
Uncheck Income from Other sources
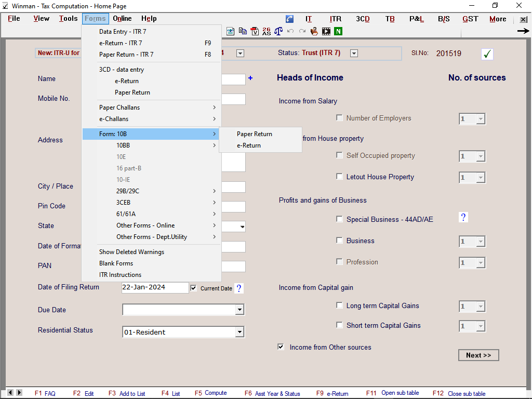(x=281, y=347)
